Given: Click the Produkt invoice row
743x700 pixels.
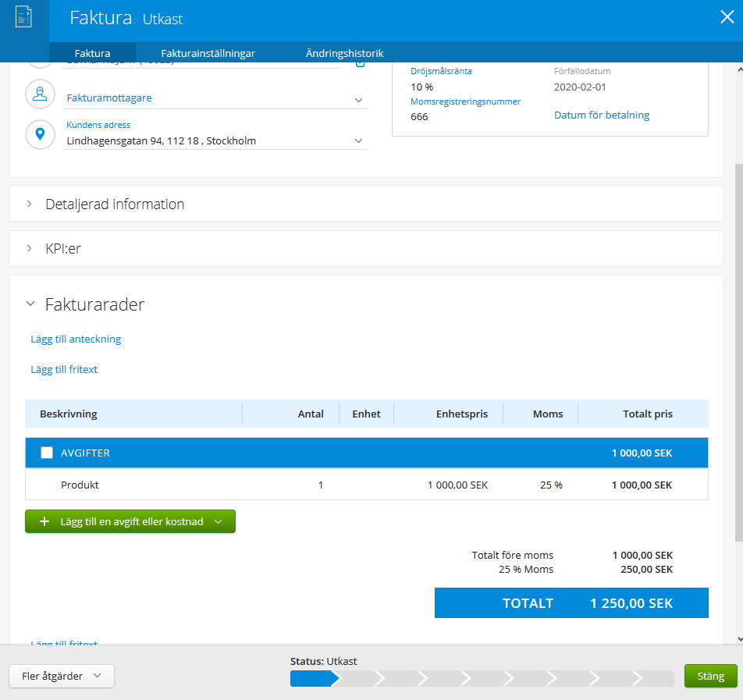Looking at the screenshot, I should point(367,485).
